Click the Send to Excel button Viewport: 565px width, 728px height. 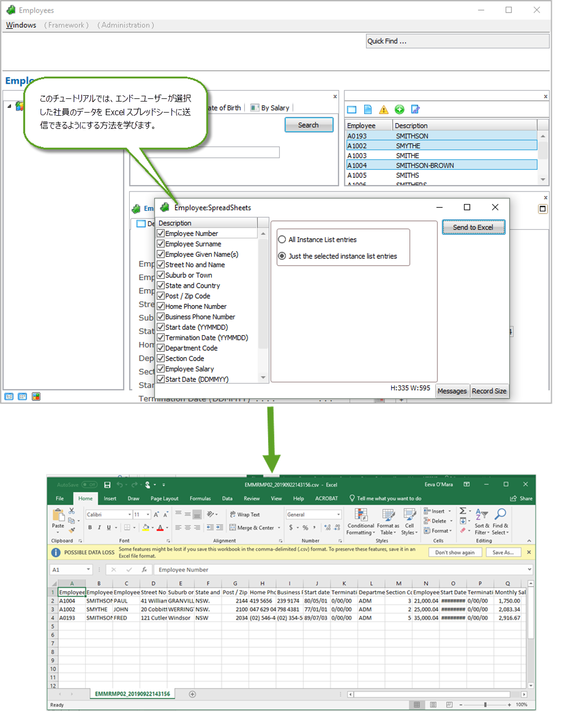pyautogui.click(x=473, y=227)
